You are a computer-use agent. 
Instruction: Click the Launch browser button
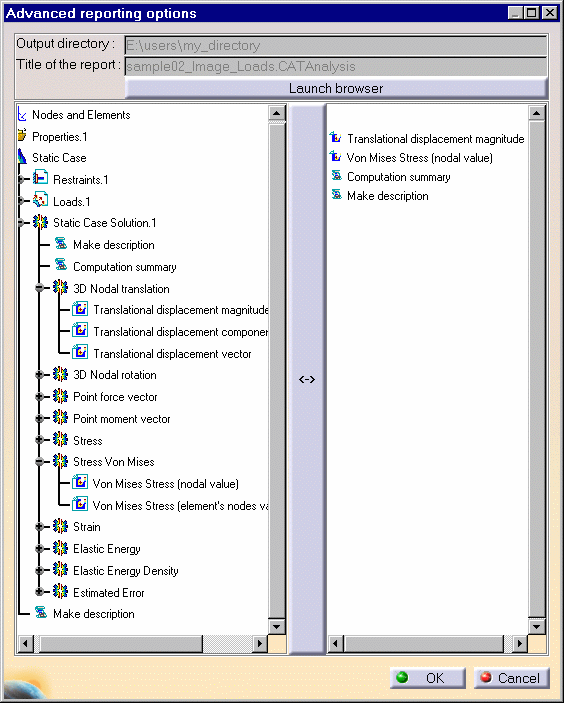point(336,88)
